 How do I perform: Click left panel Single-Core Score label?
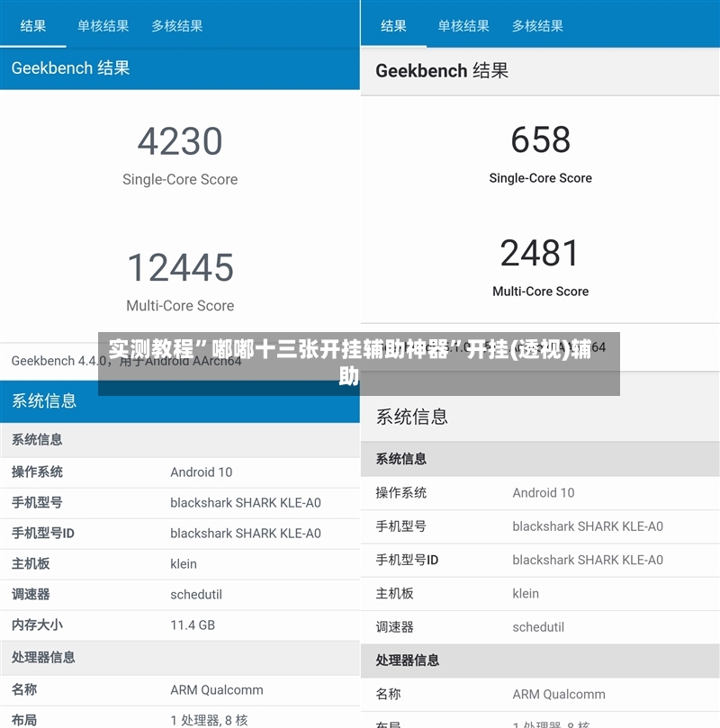click(180, 180)
